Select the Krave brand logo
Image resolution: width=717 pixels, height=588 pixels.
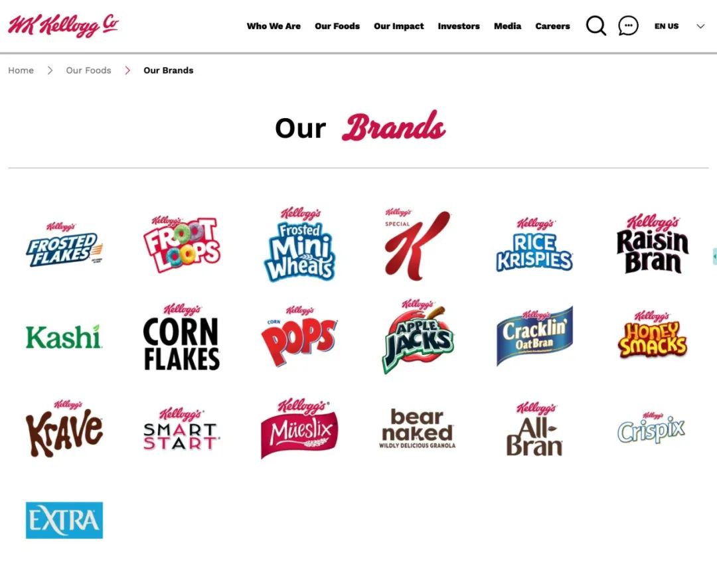coord(64,429)
